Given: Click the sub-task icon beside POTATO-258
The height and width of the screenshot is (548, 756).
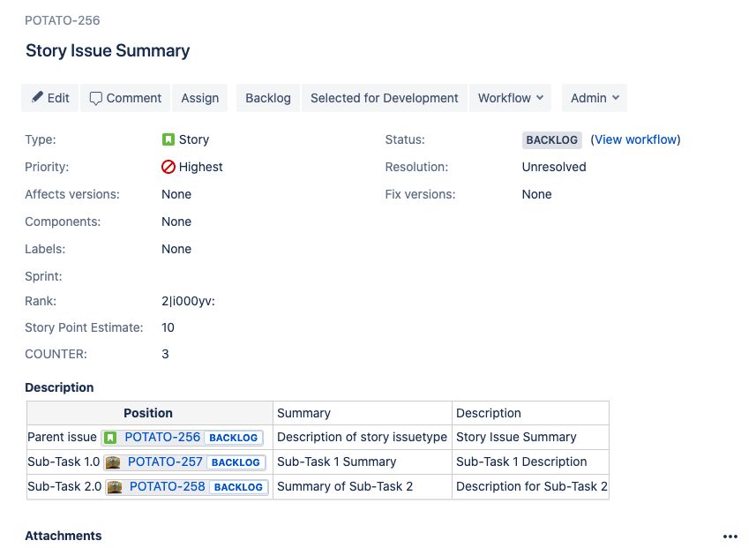Looking at the screenshot, I should pos(115,487).
